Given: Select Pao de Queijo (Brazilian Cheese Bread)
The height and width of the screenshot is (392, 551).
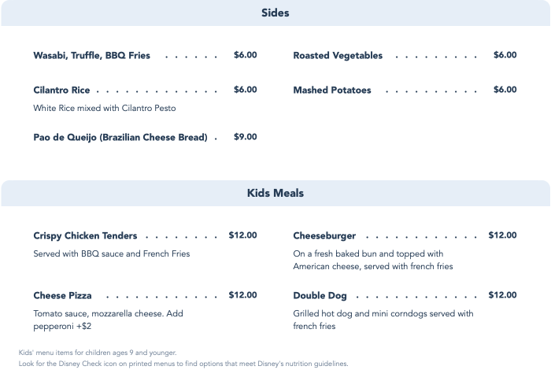Looking at the screenshot, I should point(120,138).
